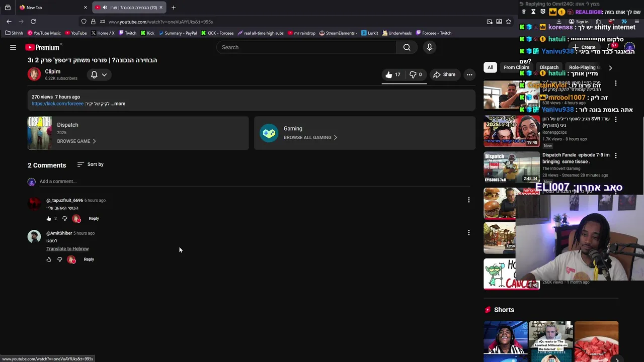The width and height of the screenshot is (644, 362).
Task: Expand description with ...more
Action: pos(118,104)
